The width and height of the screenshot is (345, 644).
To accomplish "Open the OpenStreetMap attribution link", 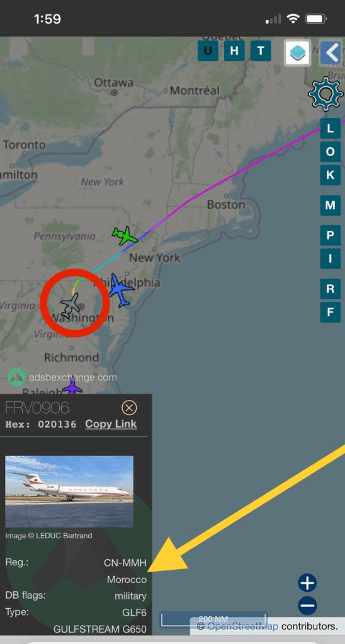I will click(x=242, y=626).
